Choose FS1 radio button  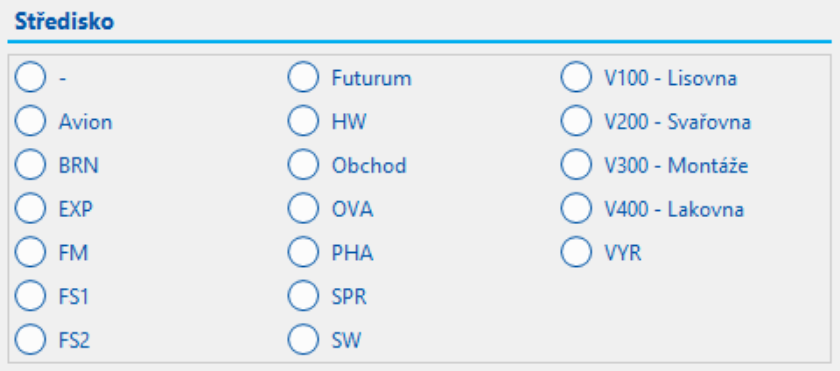tap(30, 296)
